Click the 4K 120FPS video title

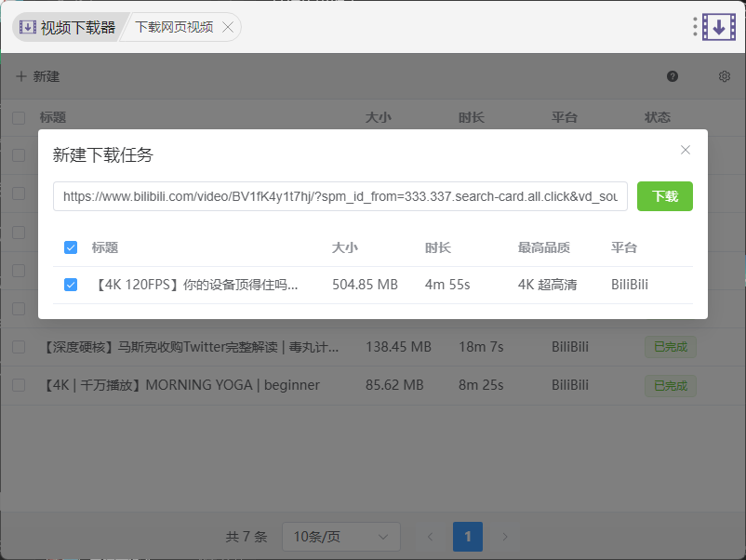pos(195,285)
